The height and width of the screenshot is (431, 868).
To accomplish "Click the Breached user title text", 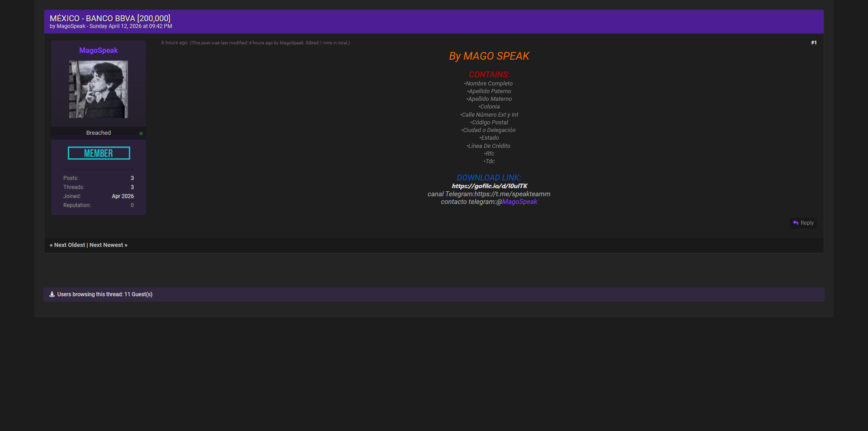I will point(99,133).
